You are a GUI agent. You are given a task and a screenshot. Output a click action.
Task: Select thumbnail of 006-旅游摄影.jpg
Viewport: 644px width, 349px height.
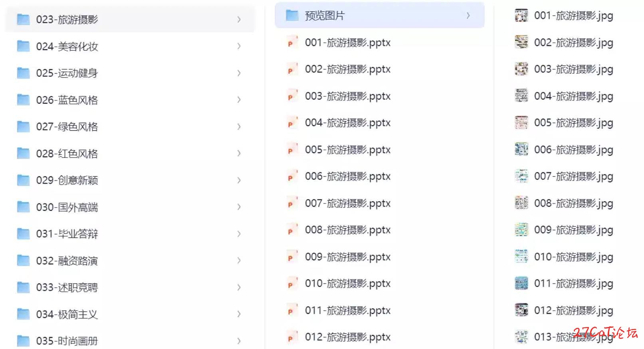point(521,150)
